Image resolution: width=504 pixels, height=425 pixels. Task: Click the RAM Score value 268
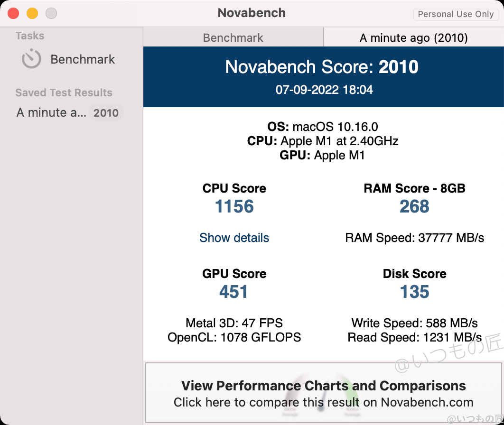point(414,207)
